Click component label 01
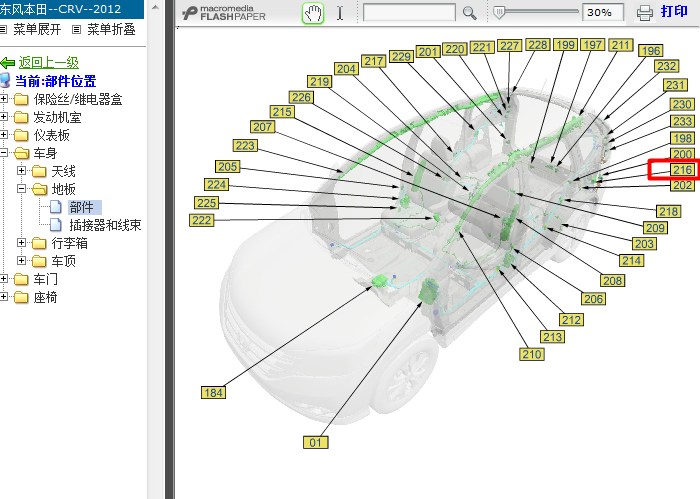Screen dimensions: 700x499 [316, 442]
